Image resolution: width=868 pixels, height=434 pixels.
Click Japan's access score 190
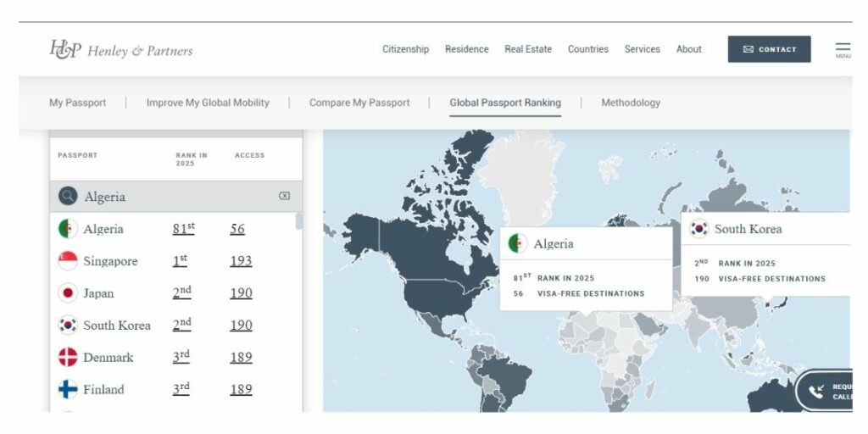[x=241, y=292]
